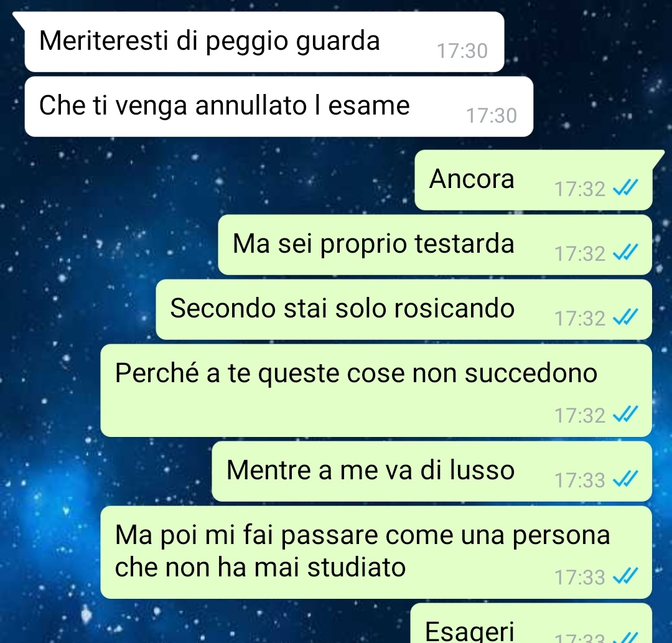Tap the 'Ancora' sent message bubble
This screenshot has width=672, height=643.
[x=533, y=180]
